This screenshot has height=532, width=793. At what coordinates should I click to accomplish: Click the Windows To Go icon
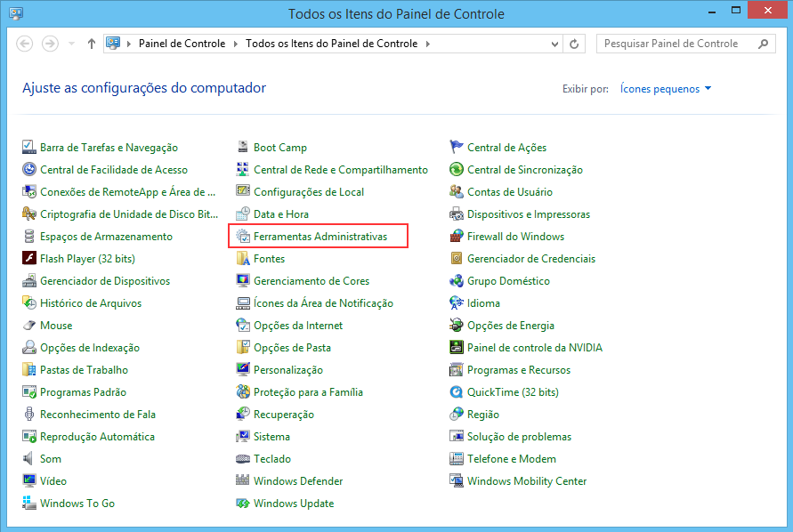click(x=29, y=504)
